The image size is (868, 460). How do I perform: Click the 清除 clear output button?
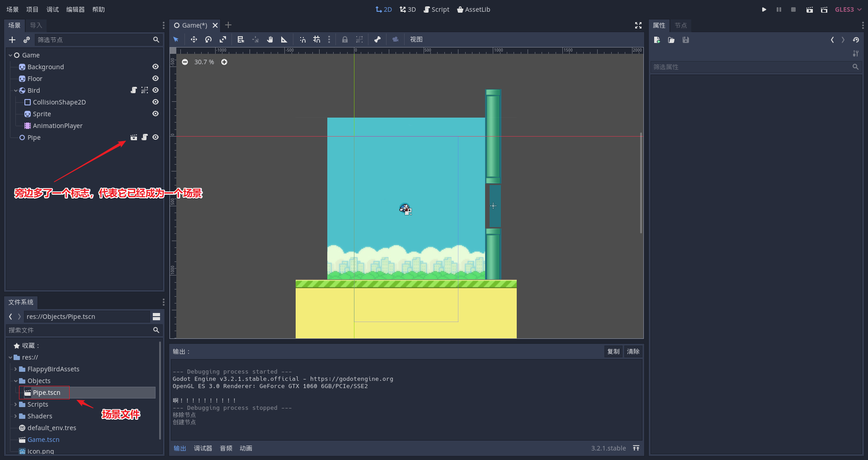click(x=633, y=351)
